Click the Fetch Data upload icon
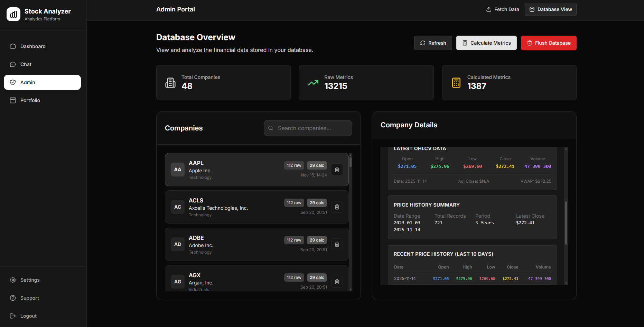Image resolution: width=644 pixels, height=327 pixels. (x=489, y=9)
